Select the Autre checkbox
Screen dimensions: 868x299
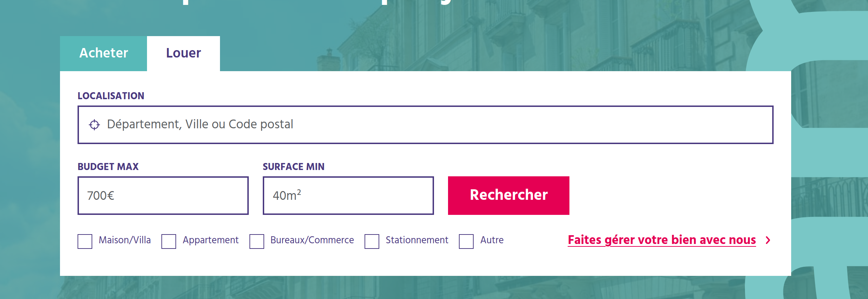pos(466,241)
